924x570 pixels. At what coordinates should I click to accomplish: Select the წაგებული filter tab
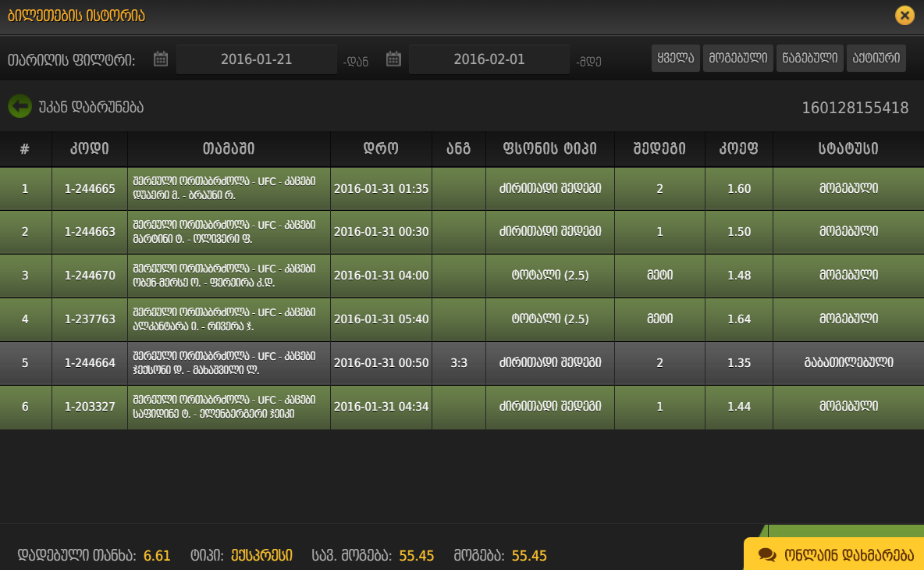[x=810, y=58]
